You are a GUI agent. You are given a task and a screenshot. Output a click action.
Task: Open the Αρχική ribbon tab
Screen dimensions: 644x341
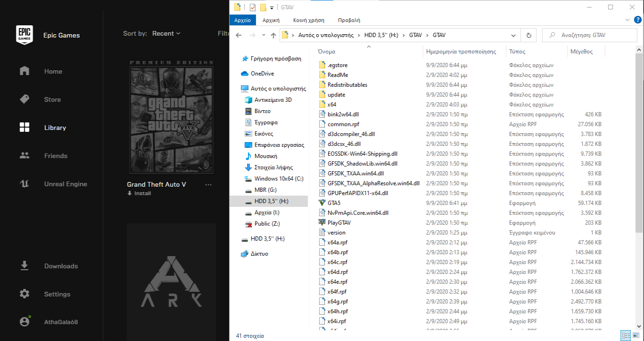click(271, 20)
